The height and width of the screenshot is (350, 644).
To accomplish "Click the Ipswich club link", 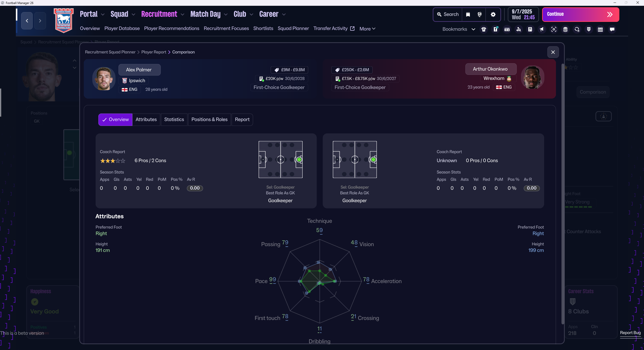I will pyautogui.click(x=134, y=80).
